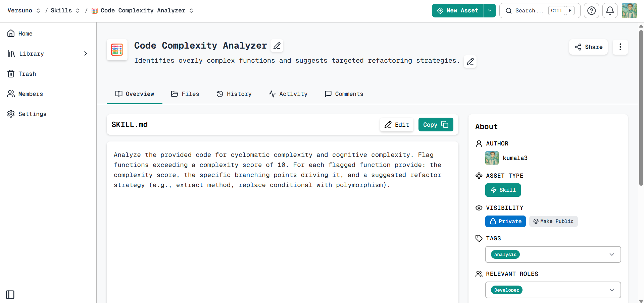The image size is (644, 303).
Task: Open the search with the magnifying glass icon
Action: (x=508, y=10)
